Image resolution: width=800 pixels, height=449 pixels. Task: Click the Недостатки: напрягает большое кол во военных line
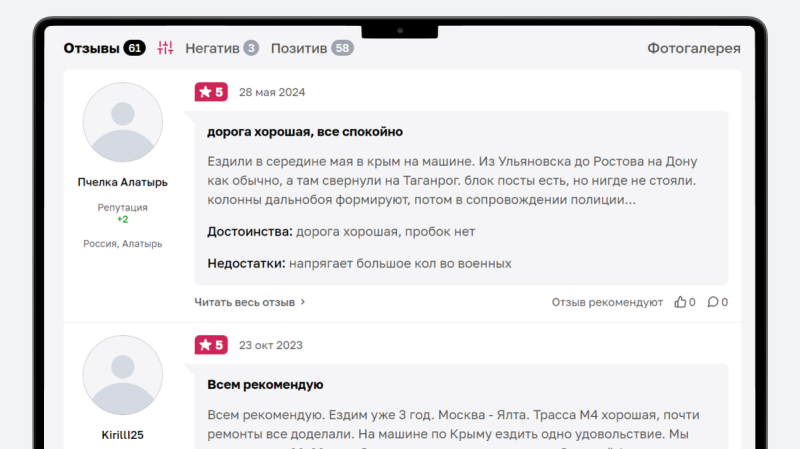click(x=359, y=264)
